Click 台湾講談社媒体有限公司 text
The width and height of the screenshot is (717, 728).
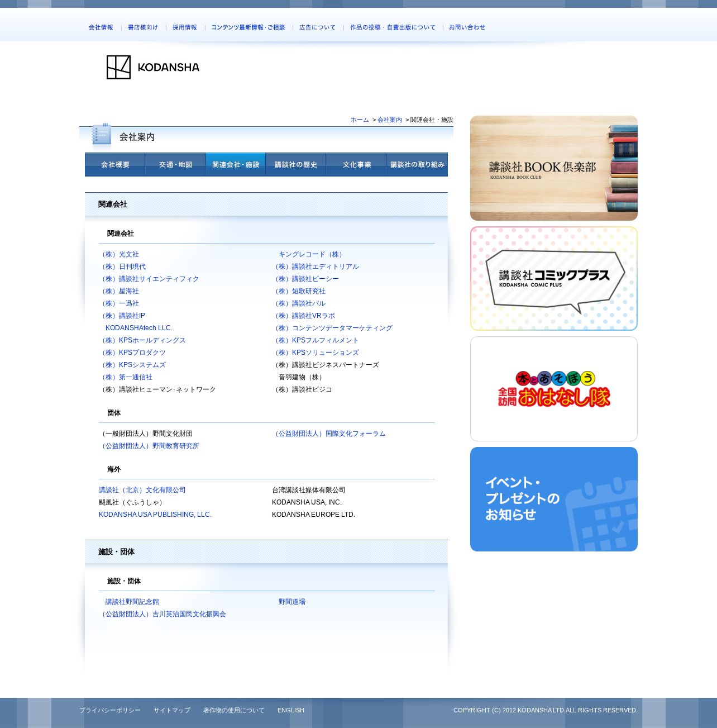[x=309, y=490]
